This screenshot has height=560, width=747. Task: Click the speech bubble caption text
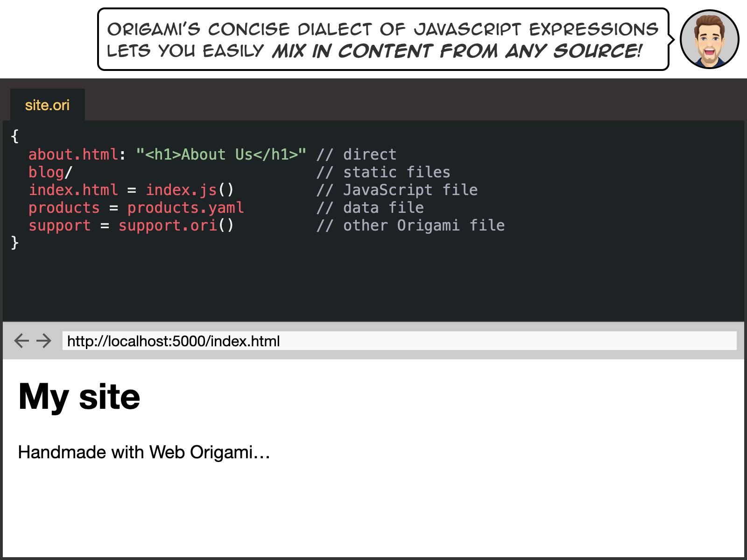pyautogui.click(x=382, y=40)
